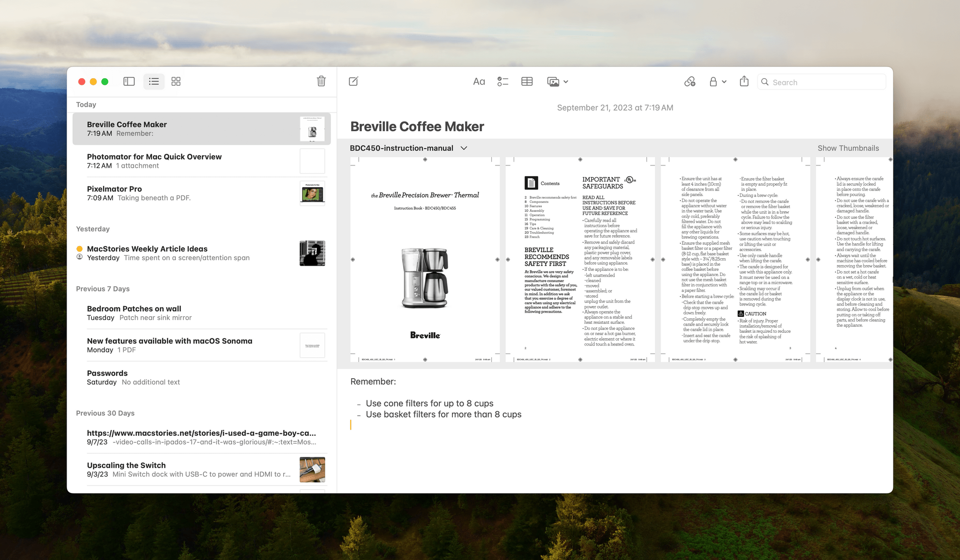Screen dimensions: 960x560
Task: Create a new note
Action: point(353,82)
